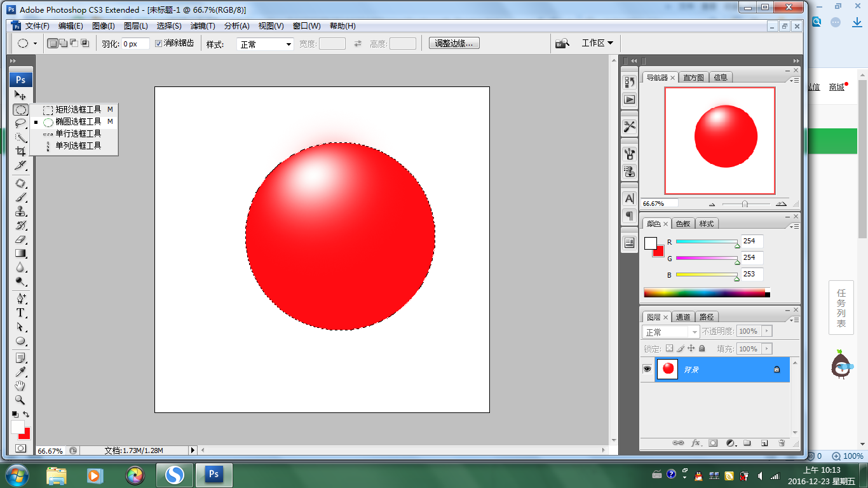Image resolution: width=868 pixels, height=488 pixels.
Task: Click the delete layer trash icon
Action: click(x=782, y=443)
